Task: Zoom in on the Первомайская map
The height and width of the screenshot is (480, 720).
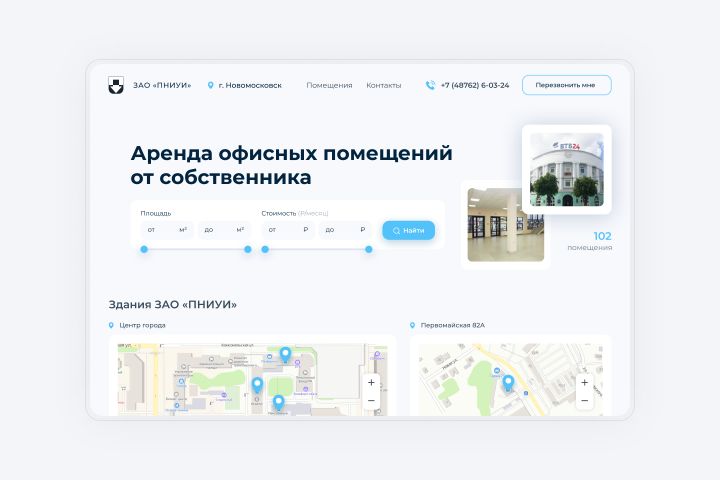Action: tap(584, 382)
